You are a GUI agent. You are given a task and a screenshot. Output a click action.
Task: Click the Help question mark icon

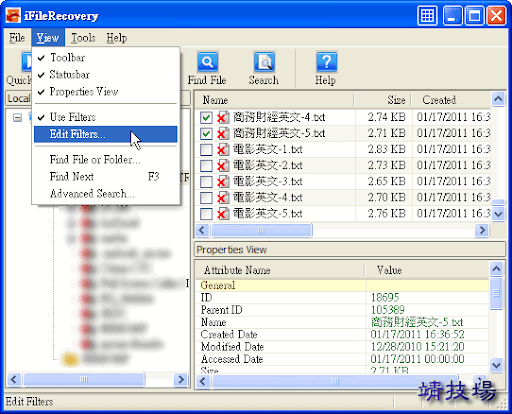[326, 62]
